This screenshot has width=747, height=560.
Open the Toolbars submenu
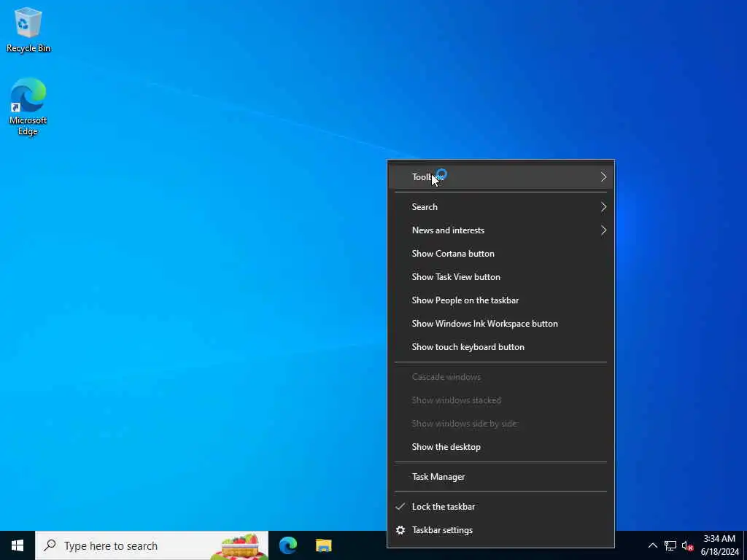click(500, 177)
